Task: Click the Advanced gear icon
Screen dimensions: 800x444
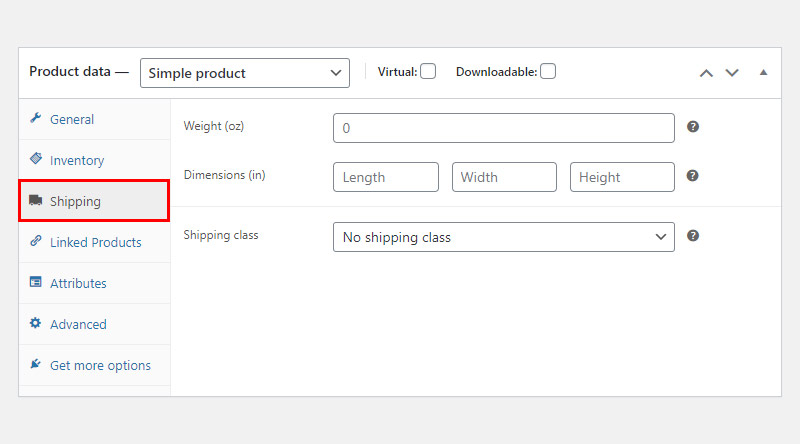Action: (35, 323)
